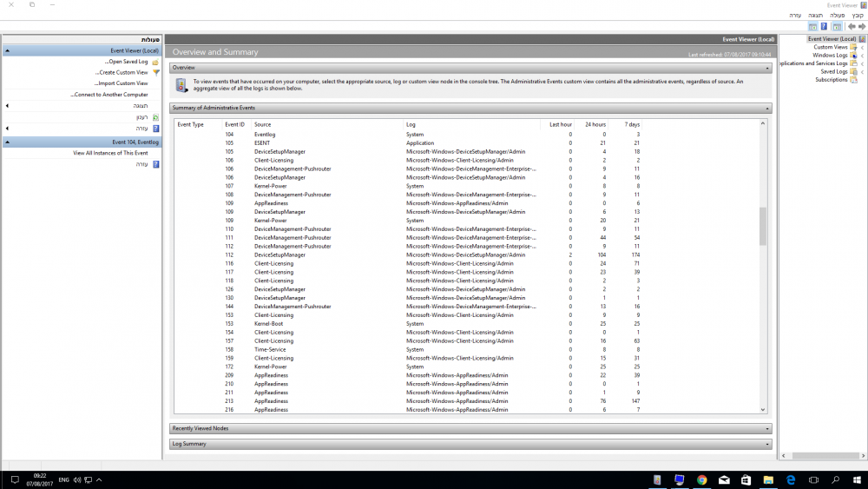Click the events table vertical scrollbar thumb

[762, 226]
